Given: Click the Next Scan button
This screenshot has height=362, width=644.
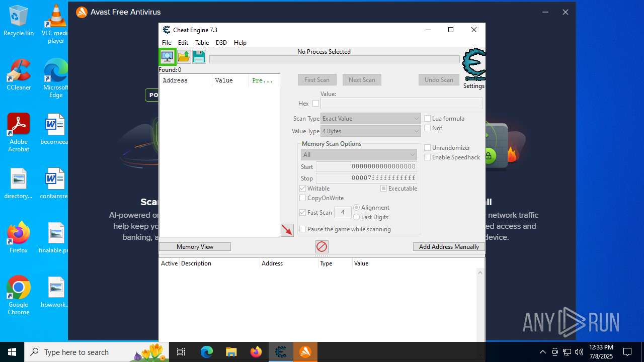Looking at the screenshot, I should (x=362, y=80).
